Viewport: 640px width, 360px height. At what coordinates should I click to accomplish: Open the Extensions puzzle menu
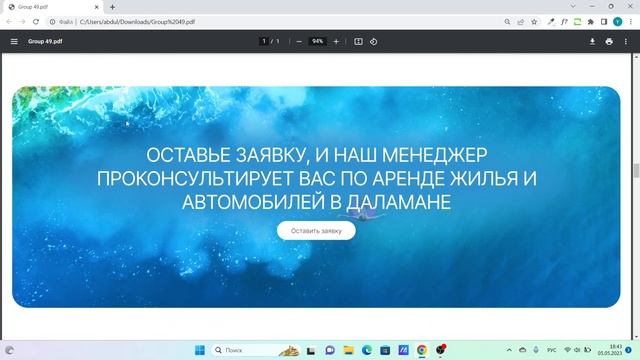[x=591, y=22]
